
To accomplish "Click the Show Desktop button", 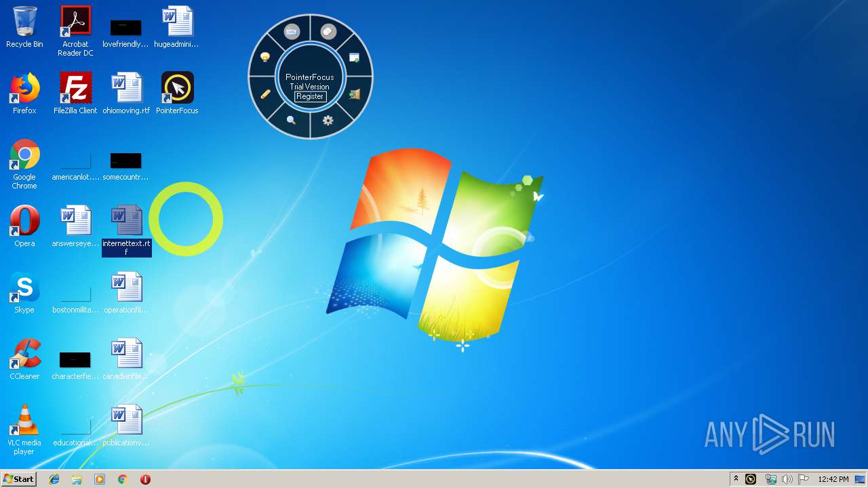I will [x=861, y=479].
